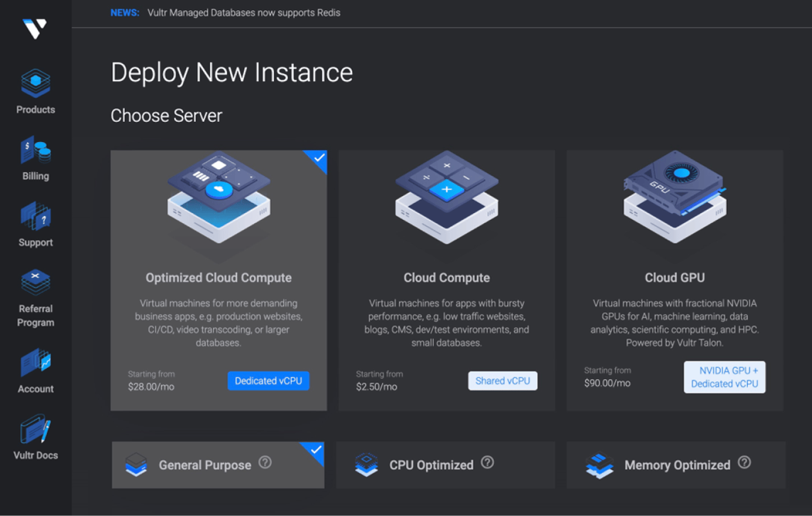Open the Redis managed databases news link
812x516 pixels.
244,12
